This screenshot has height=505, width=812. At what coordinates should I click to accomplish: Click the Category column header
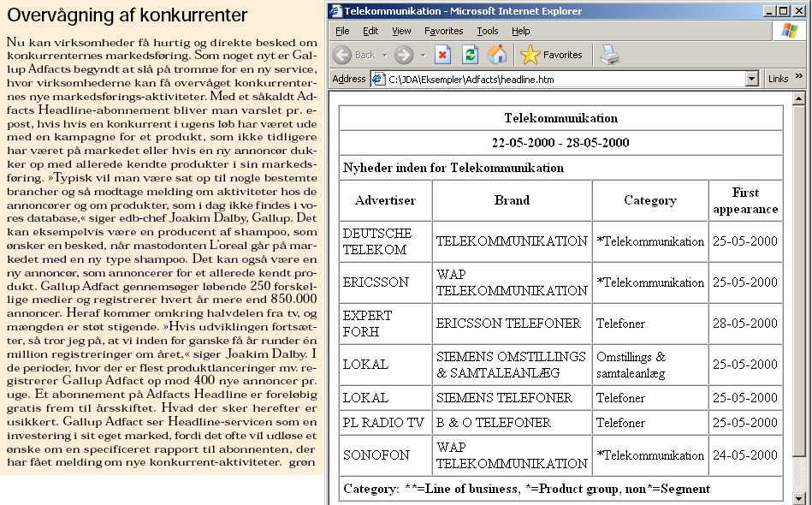pyautogui.click(x=650, y=200)
